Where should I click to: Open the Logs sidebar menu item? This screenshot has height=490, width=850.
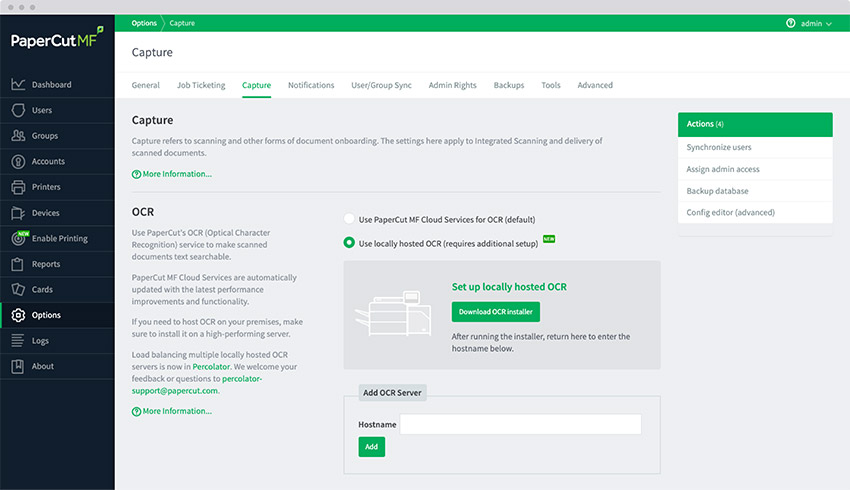pyautogui.click(x=57, y=340)
